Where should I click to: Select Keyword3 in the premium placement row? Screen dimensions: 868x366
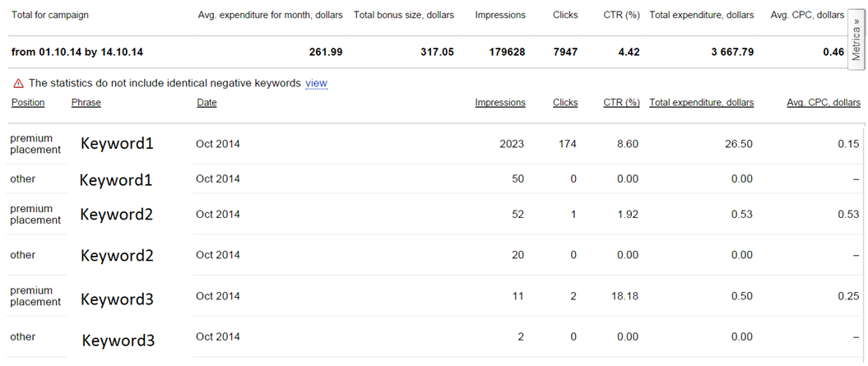(x=117, y=299)
